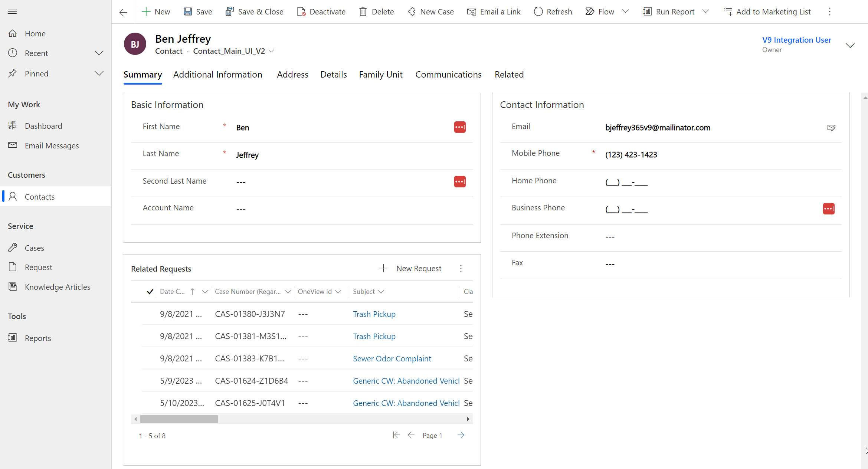Image resolution: width=868 pixels, height=469 pixels.
Task: Open Trash Pickup for CAS-01380-J3J3N7
Action: 374,314
